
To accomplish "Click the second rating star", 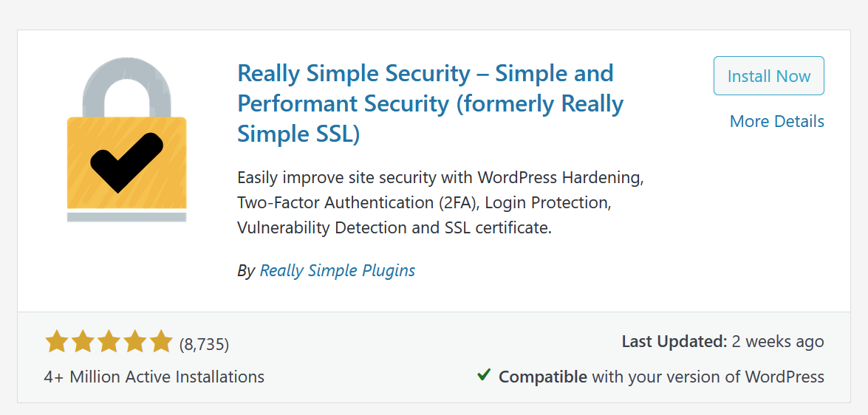I will [83, 342].
